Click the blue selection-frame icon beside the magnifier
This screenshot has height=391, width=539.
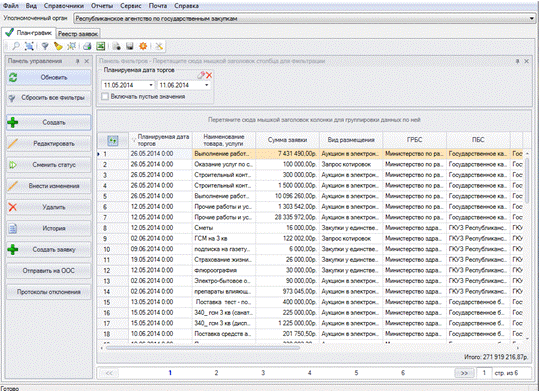[x=29, y=46]
